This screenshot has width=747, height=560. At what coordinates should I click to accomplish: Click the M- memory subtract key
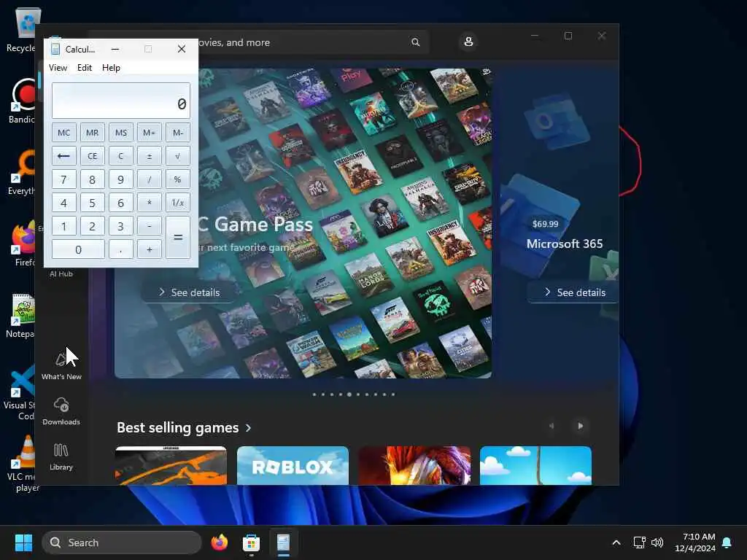click(178, 133)
